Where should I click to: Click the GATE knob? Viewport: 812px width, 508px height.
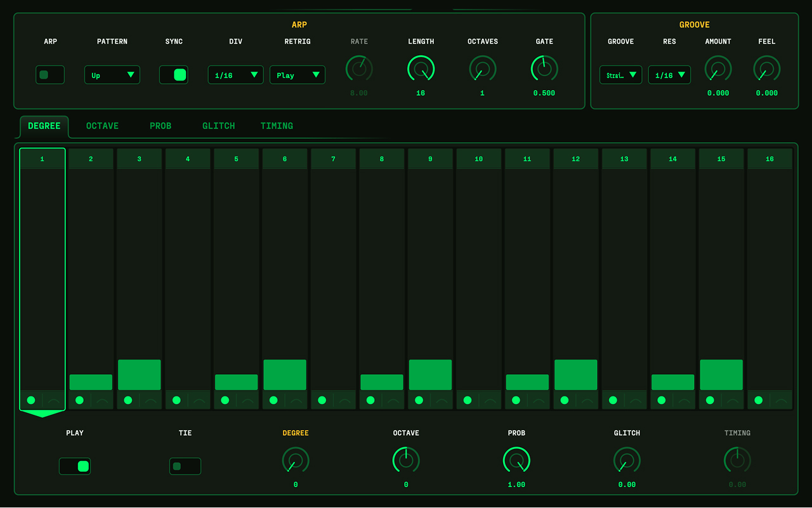(544, 69)
